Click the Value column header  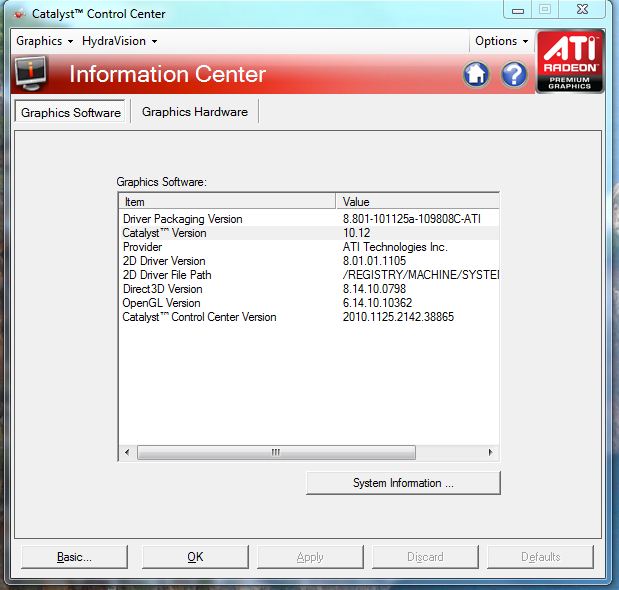coord(417,202)
